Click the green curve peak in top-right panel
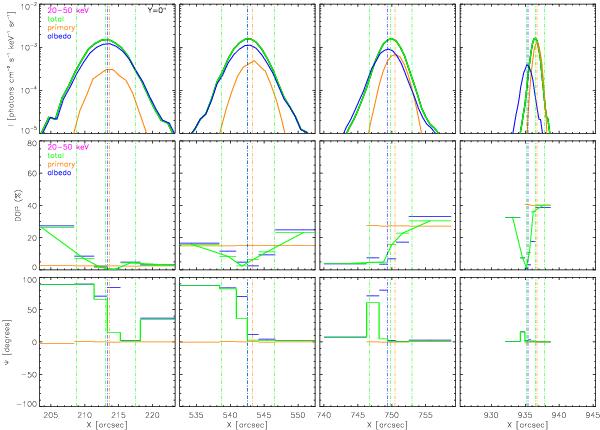 [x=537, y=40]
